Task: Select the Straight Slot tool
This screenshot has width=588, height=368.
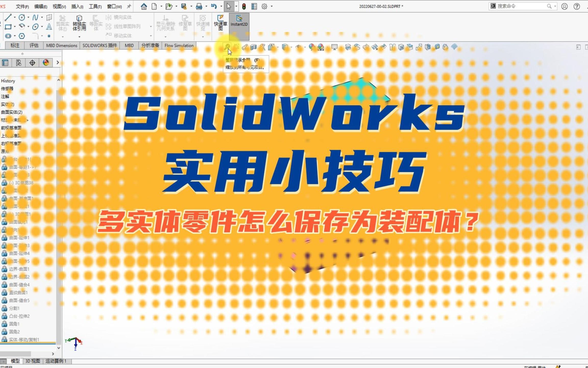Action: tap(8, 36)
